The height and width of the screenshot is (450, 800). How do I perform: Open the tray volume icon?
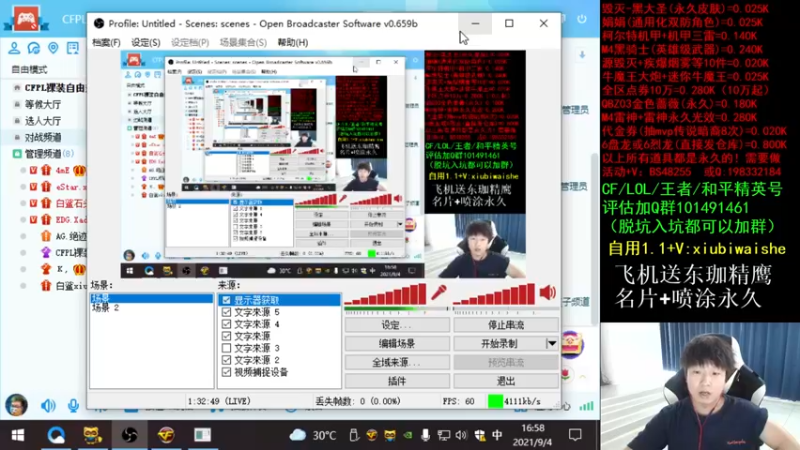(461, 435)
